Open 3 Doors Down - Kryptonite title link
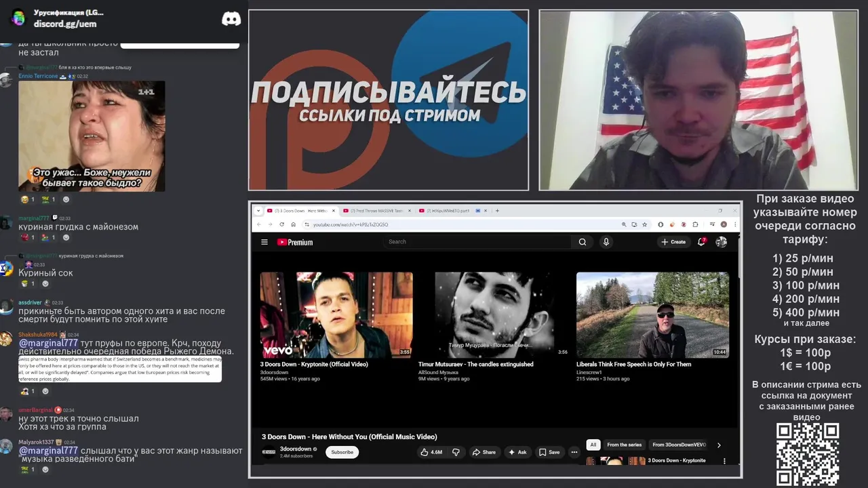The image size is (868, 488). click(x=314, y=364)
